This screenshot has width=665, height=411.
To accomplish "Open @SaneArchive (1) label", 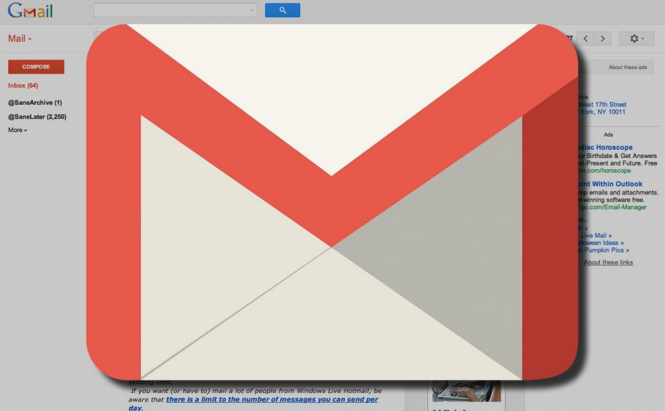I will pos(35,103).
